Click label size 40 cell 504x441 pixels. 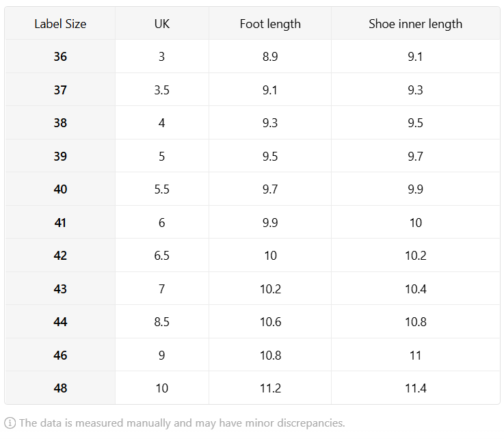coord(60,189)
